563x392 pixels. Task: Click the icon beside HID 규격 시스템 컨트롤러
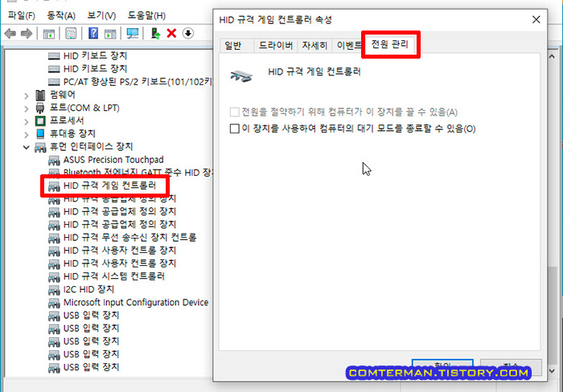54,277
